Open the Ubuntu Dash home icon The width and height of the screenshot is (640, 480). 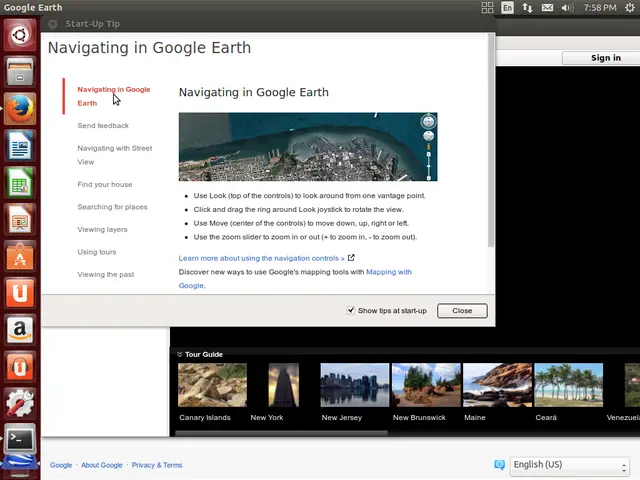coord(20,36)
